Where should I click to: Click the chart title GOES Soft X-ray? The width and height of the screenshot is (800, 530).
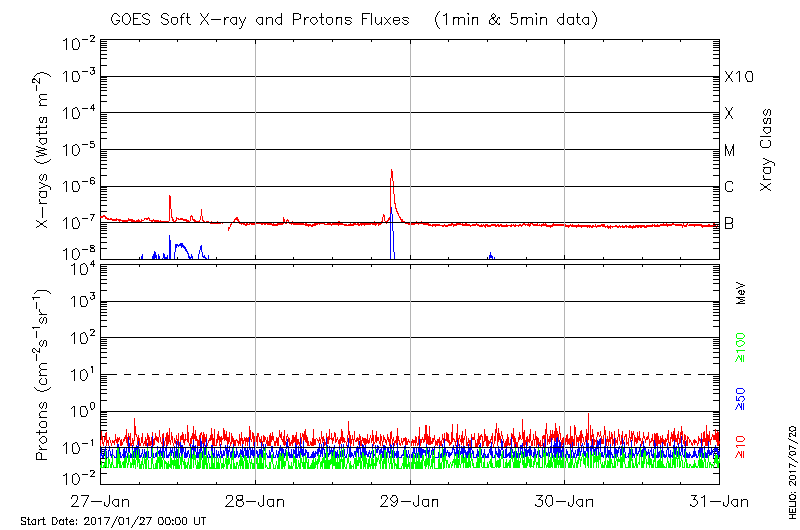click(x=410, y=19)
